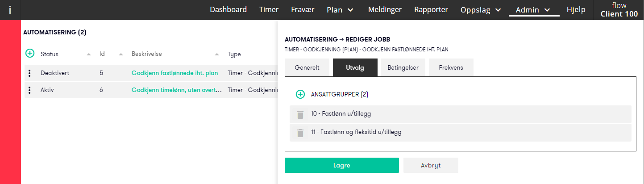Open row menu for Deaktivert job
The height and width of the screenshot is (184, 644).
point(29,73)
